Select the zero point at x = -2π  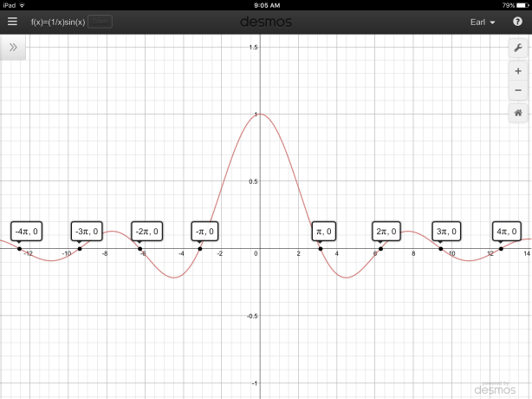pyautogui.click(x=140, y=249)
